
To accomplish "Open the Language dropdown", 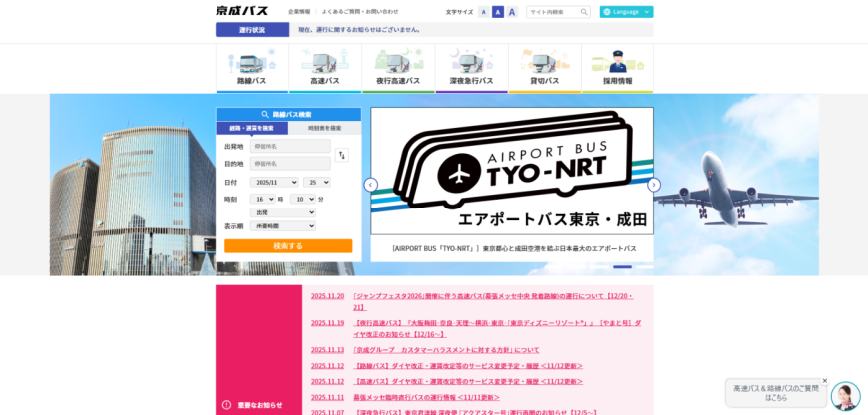I will click(627, 12).
